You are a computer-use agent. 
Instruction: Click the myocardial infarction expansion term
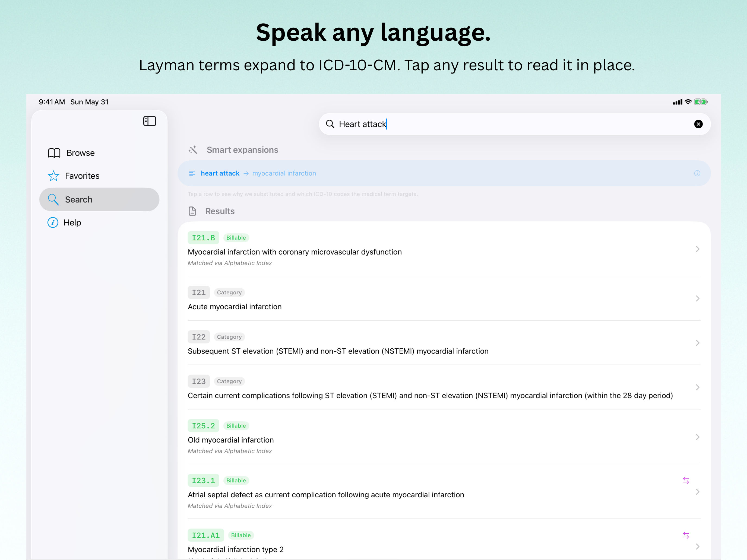pyautogui.click(x=284, y=173)
